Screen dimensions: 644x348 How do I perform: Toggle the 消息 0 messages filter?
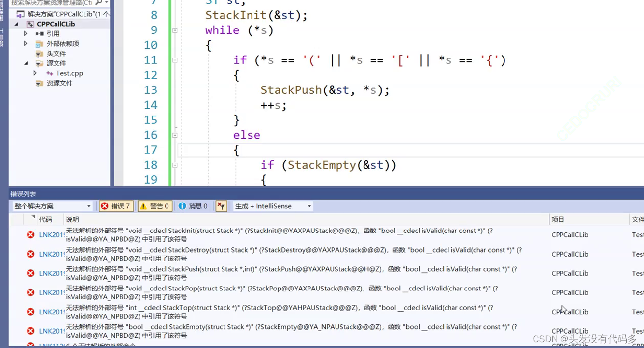[193, 206]
